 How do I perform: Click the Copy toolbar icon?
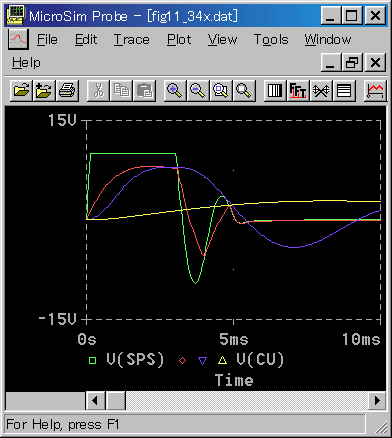coord(121,90)
